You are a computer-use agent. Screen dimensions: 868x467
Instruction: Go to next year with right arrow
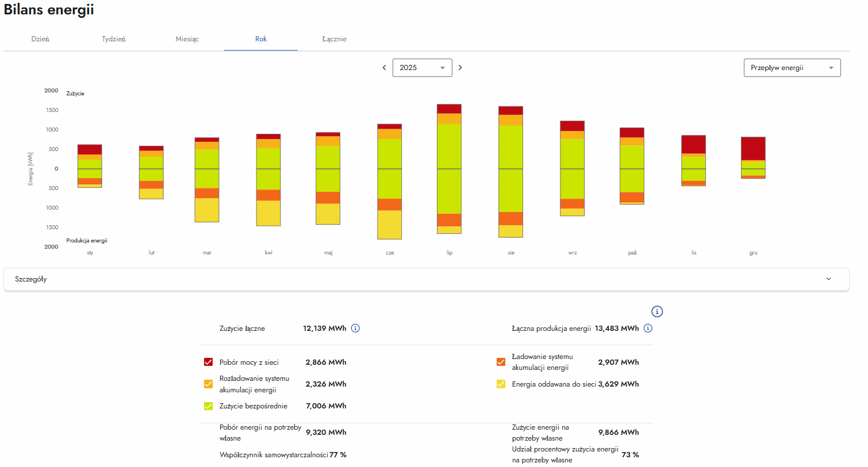click(460, 68)
